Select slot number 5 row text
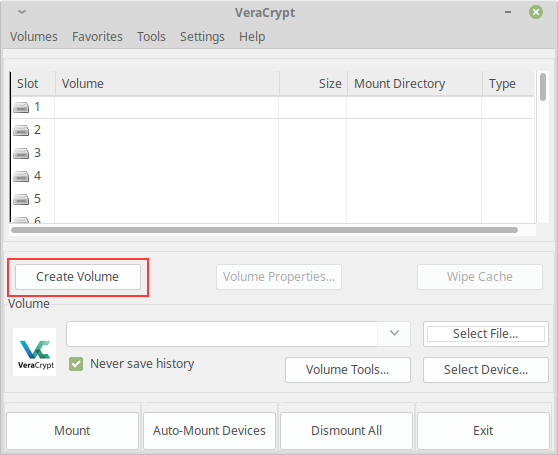558x455 pixels. 37,199
